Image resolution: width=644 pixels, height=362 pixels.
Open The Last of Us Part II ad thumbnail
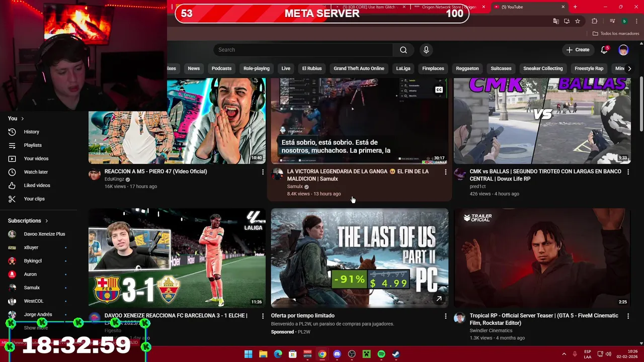(360, 258)
